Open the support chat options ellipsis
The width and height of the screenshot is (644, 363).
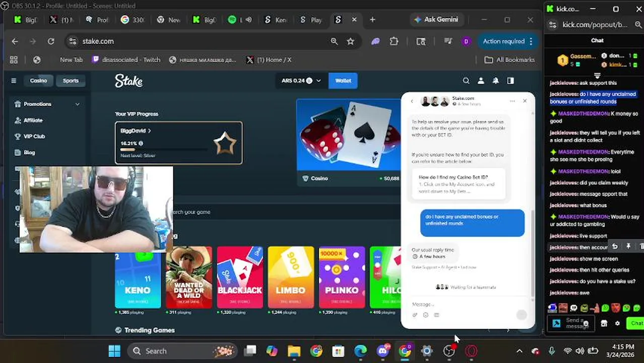tap(512, 101)
